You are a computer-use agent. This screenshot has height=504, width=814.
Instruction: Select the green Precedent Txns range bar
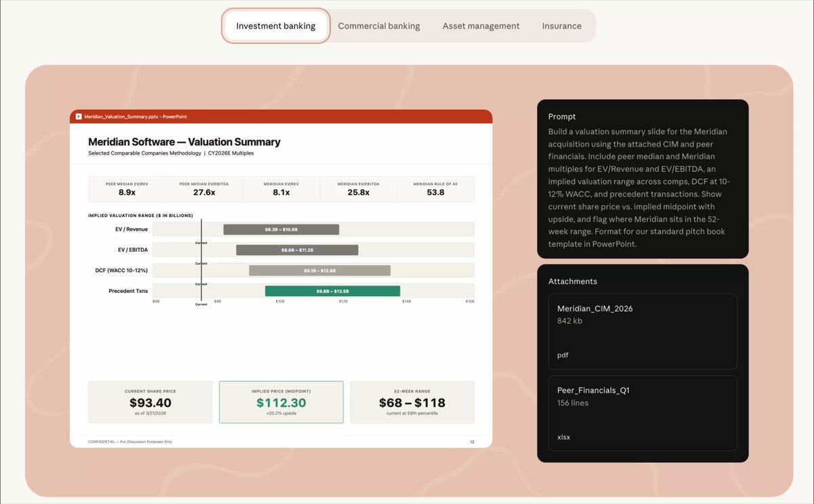coord(332,291)
